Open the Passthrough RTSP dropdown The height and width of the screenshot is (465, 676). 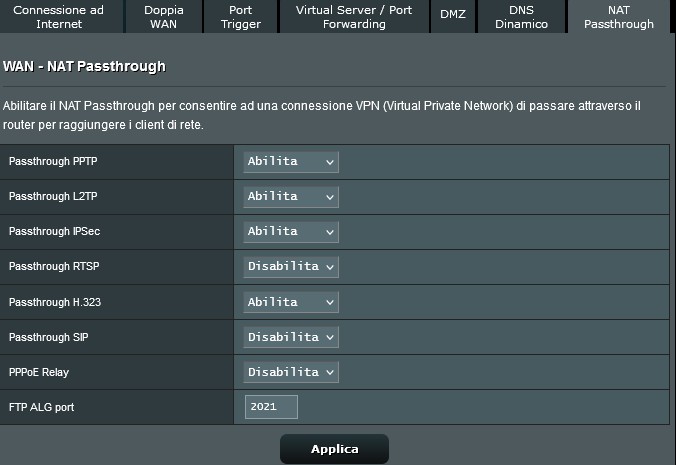[291, 267]
